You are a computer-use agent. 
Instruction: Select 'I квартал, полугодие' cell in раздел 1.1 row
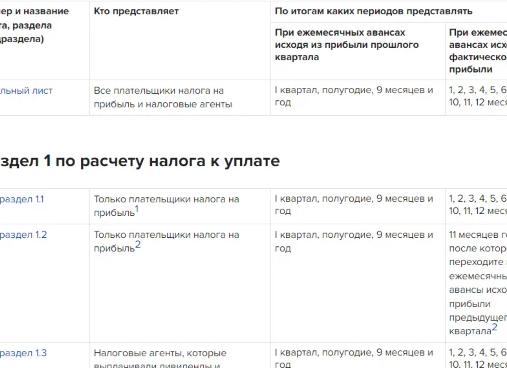tap(354, 205)
